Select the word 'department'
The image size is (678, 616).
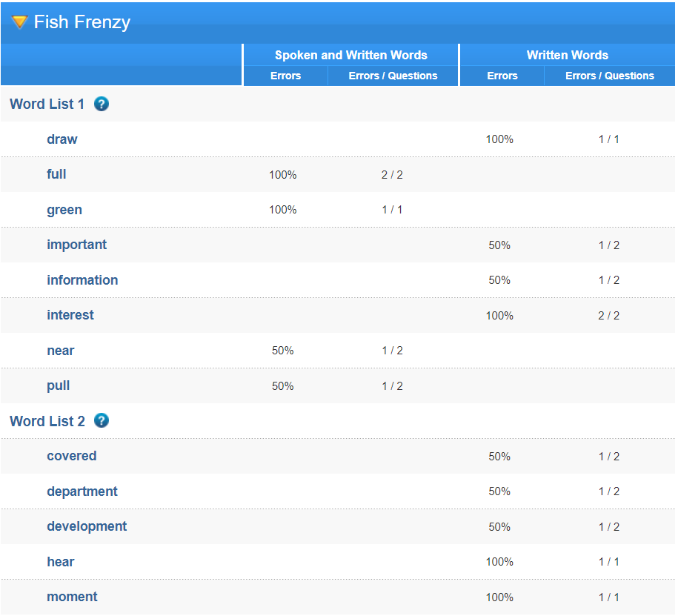pos(82,492)
